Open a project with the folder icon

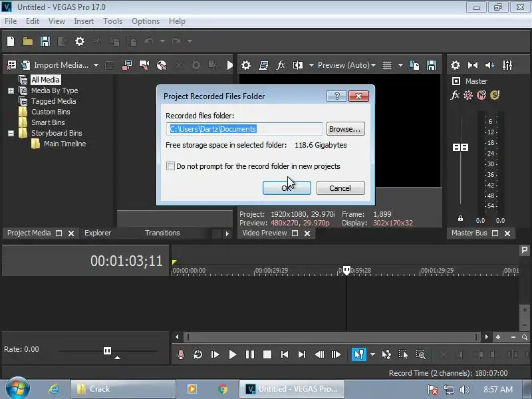[28, 41]
